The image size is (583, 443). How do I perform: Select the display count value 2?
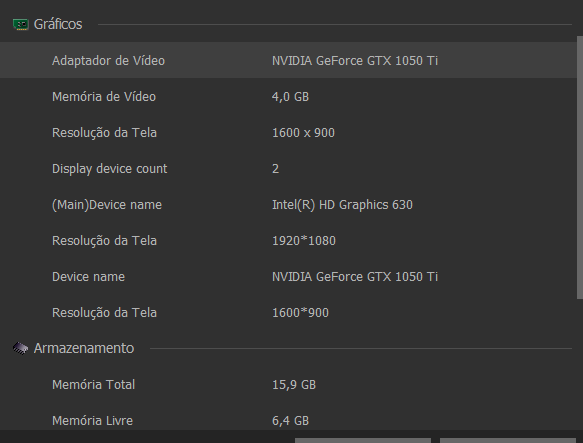click(276, 169)
